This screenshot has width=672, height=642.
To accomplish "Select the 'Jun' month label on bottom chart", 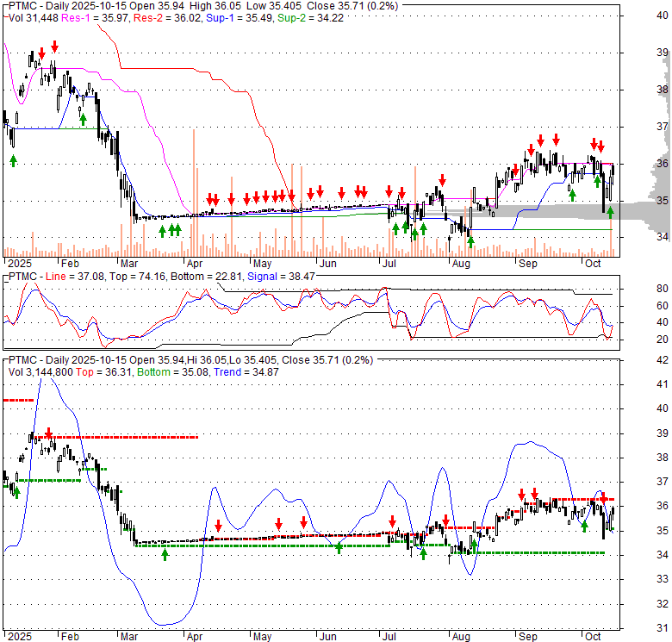I will pos(328,637).
